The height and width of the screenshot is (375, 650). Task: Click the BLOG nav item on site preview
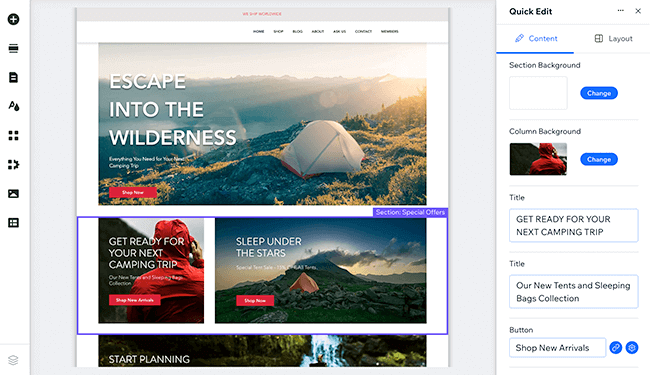(x=298, y=31)
